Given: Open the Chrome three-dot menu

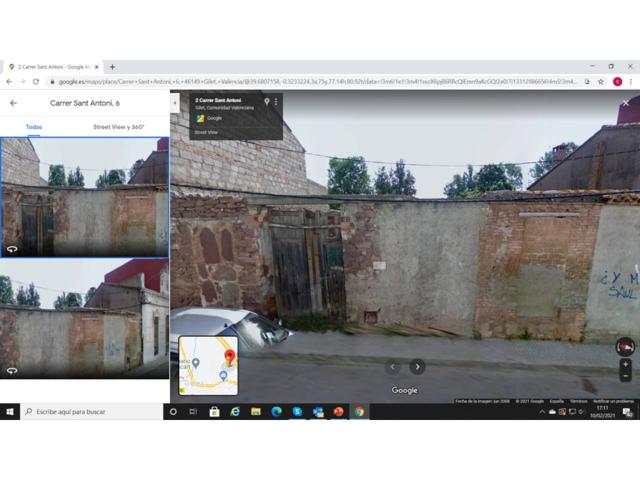Looking at the screenshot, I should 631,82.
